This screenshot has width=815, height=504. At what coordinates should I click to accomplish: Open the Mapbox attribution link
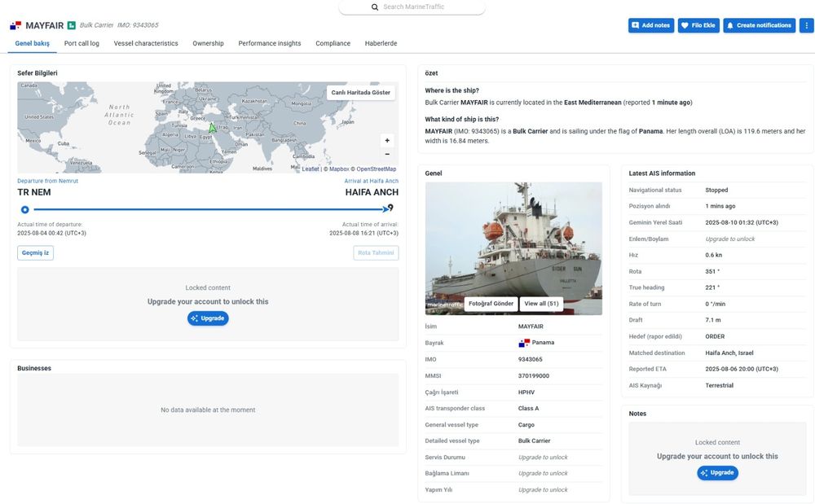pos(339,169)
